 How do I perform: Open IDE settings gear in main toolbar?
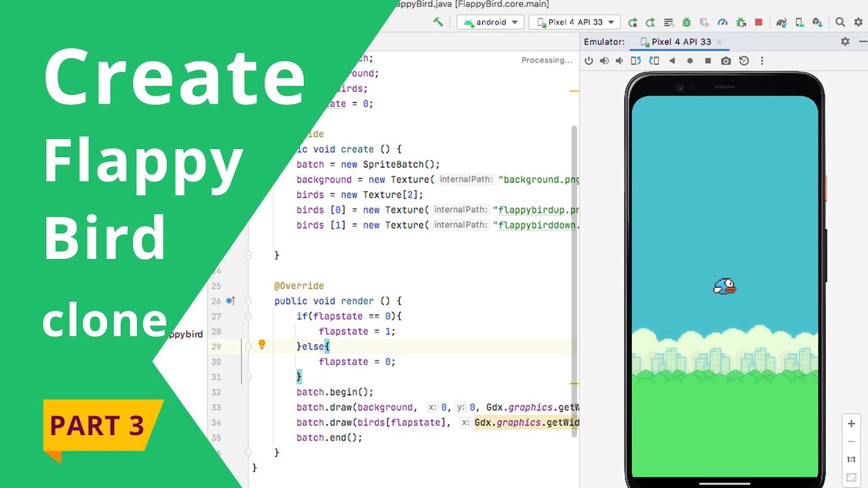(x=858, y=22)
